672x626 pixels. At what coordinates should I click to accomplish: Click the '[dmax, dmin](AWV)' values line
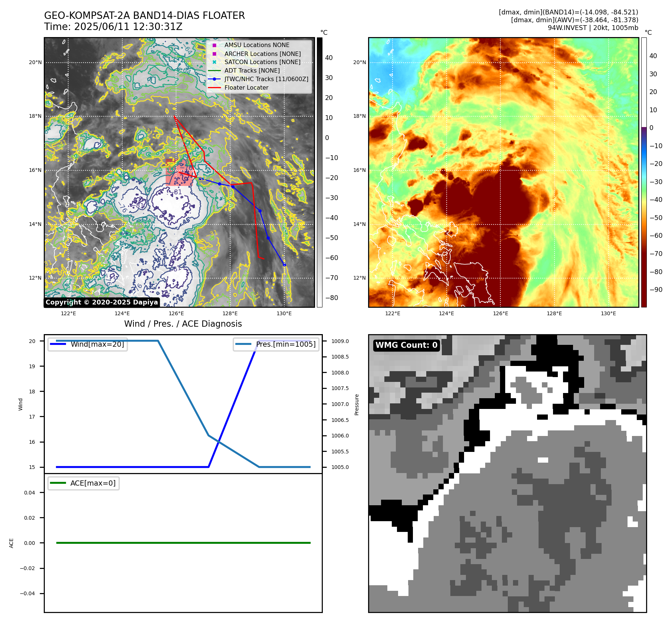click(575, 20)
